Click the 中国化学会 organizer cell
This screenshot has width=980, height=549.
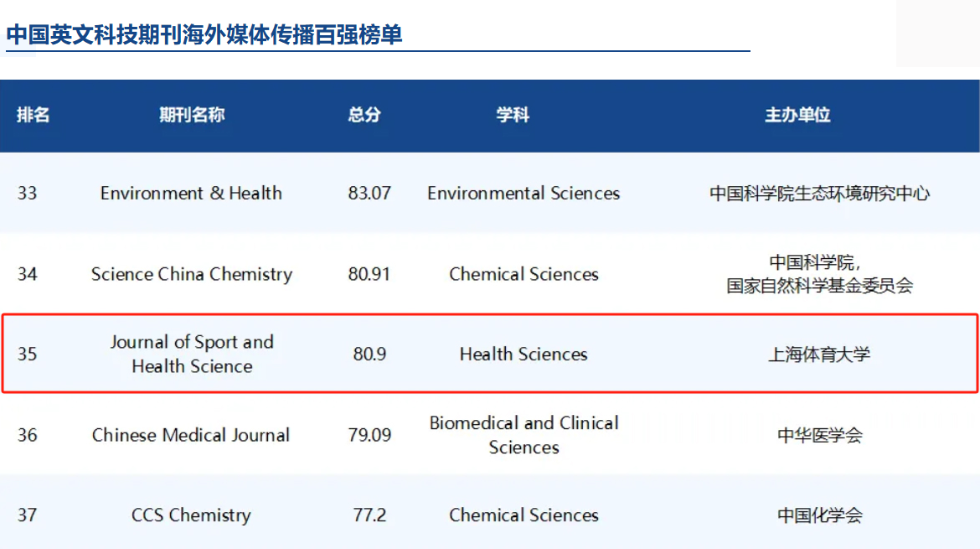tap(819, 515)
